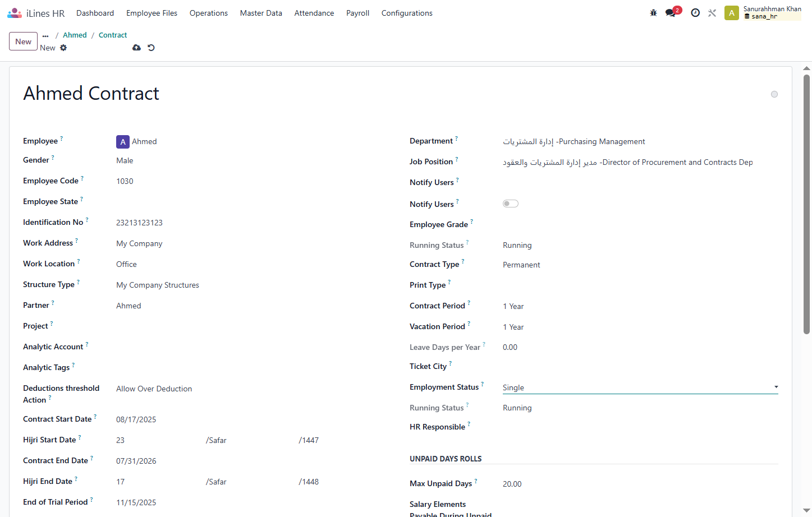The width and height of the screenshot is (812, 517).
Task: Open the activities clock icon
Action: [x=695, y=13]
